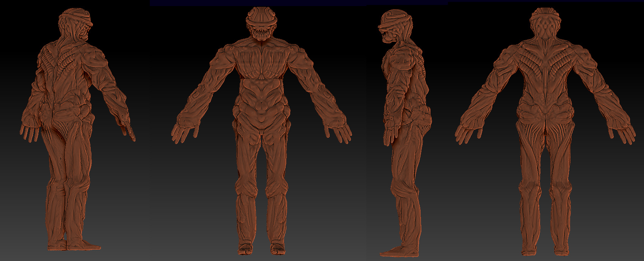Select the three-quarter back creature model view
Viewport: 644px width, 261px height.
[77, 129]
